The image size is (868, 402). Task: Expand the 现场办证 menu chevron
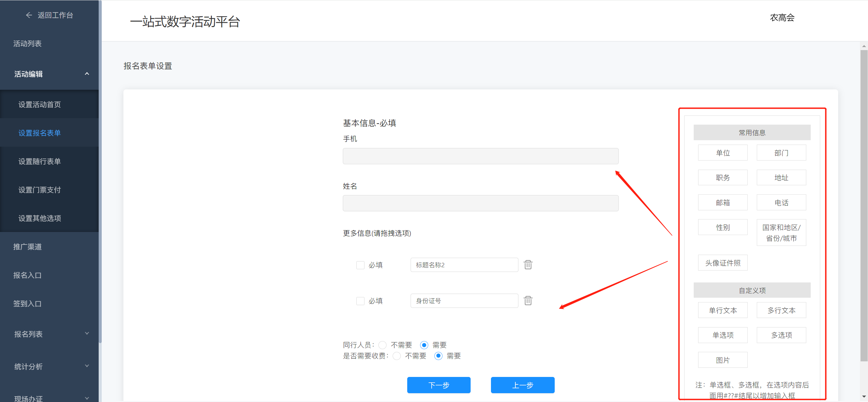pos(87,398)
